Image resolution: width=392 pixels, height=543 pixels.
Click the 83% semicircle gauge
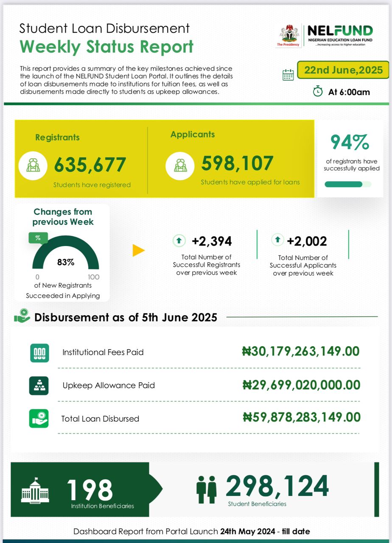pyautogui.click(x=65, y=255)
